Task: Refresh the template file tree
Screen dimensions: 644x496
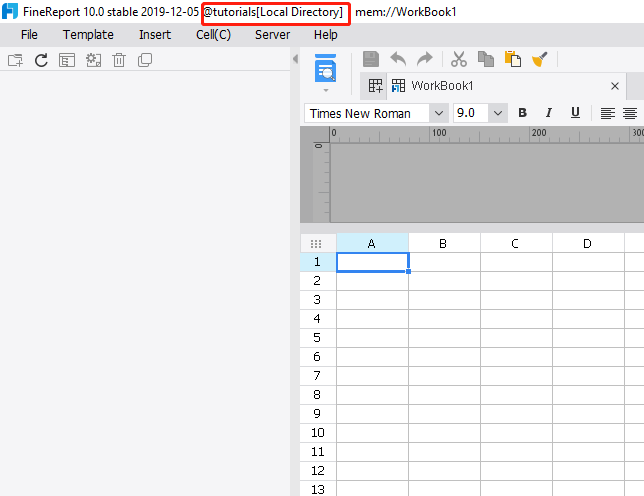Action: point(41,60)
